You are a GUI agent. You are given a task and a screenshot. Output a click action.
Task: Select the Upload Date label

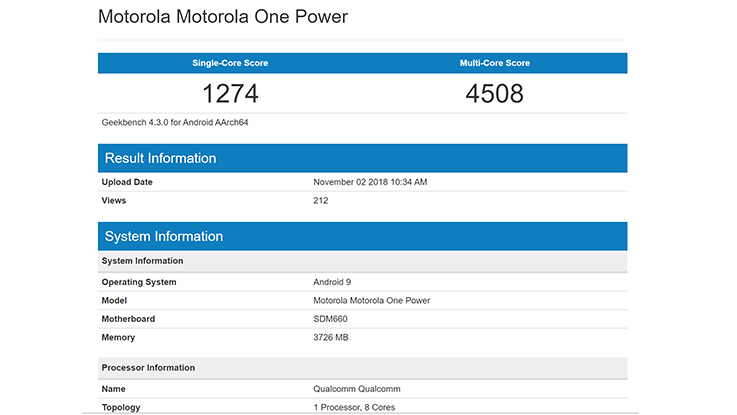pyautogui.click(x=127, y=182)
